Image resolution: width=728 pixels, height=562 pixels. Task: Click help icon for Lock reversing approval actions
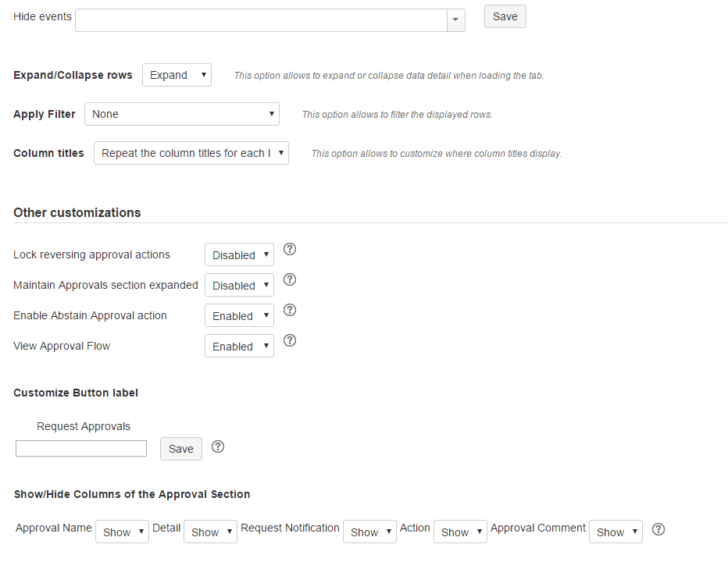pyautogui.click(x=289, y=250)
